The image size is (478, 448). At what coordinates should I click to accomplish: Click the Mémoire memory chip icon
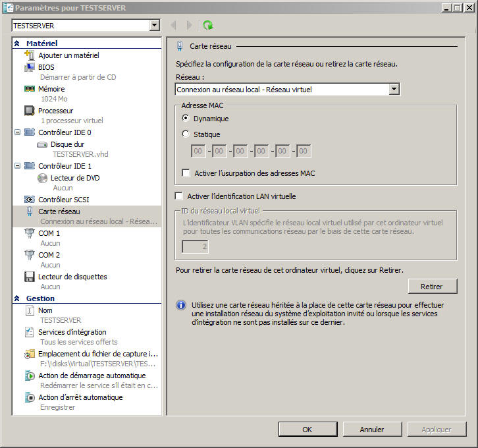pyautogui.click(x=29, y=89)
